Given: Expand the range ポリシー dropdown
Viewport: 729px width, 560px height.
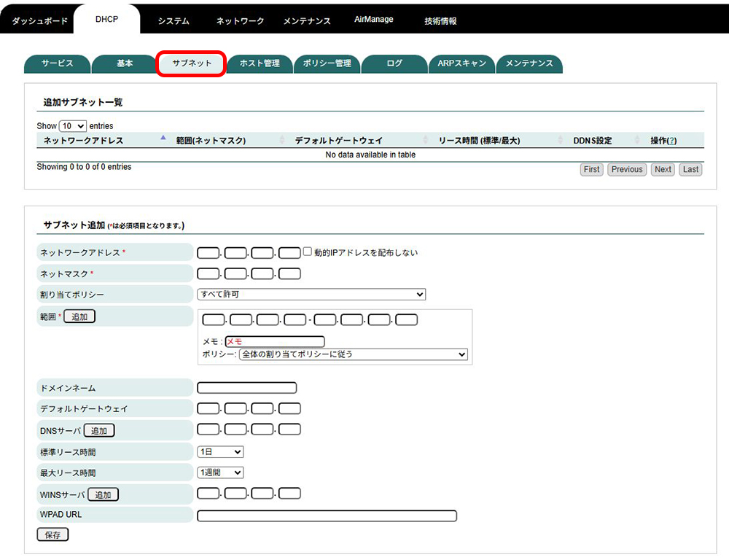Looking at the screenshot, I should coord(353,354).
